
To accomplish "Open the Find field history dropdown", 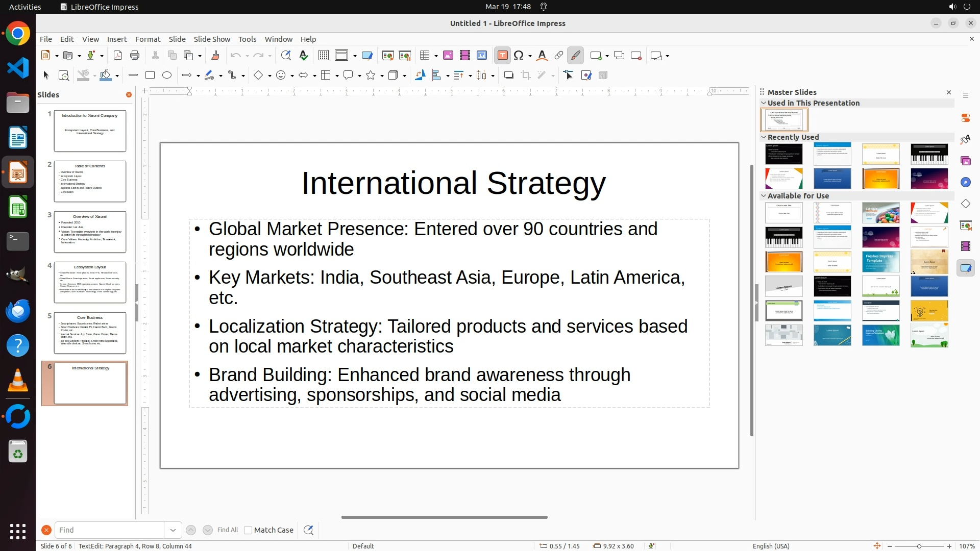I will point(173,530).
